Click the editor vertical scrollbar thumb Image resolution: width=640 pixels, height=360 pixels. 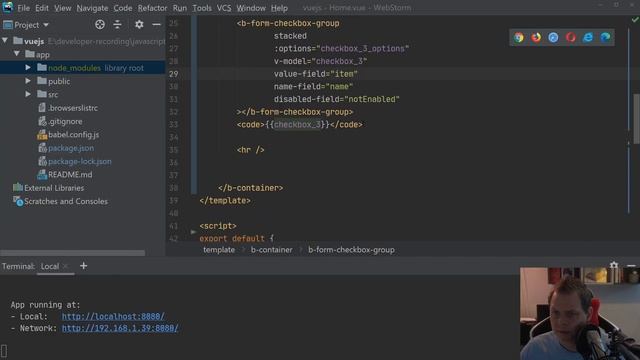[636, 119]
